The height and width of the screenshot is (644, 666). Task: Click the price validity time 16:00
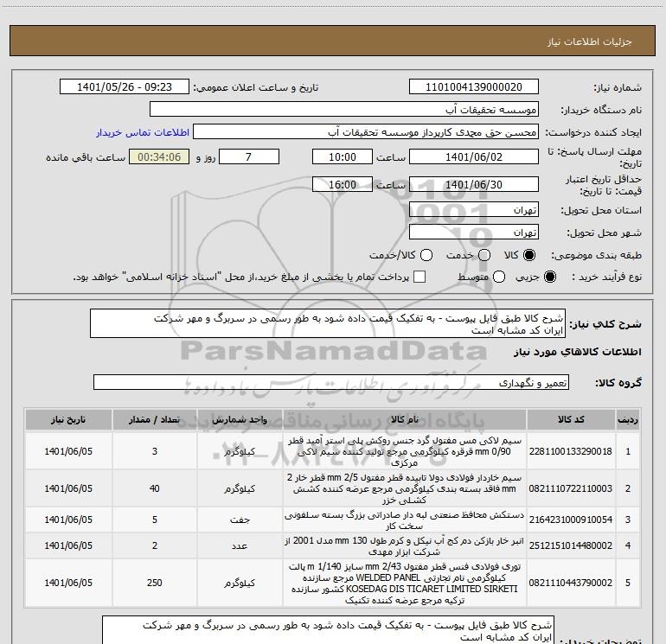tap(343, 184)
